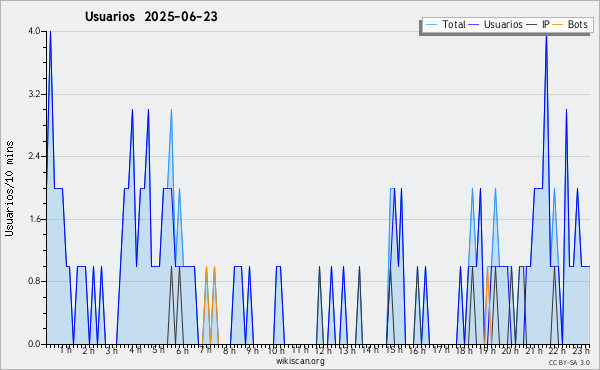Click the y-axis label 'Usuarios/10 mins'
This screenshot has width=600, height=370.
pyautogui.click(x=9, y=188)
